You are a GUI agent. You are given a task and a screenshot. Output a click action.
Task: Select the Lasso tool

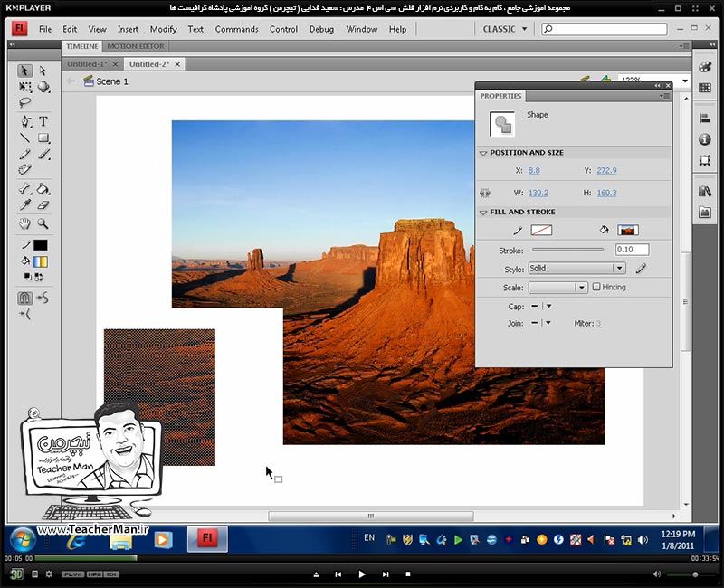click(x=25, y=102)
